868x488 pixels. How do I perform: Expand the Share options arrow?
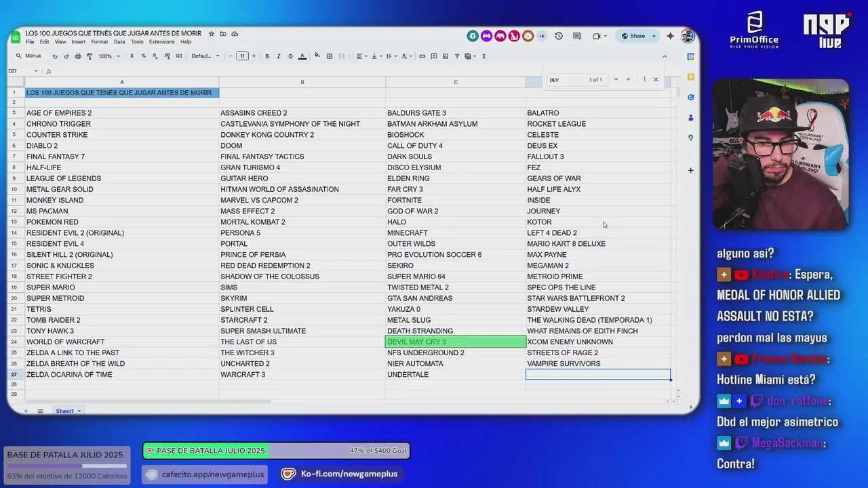(x=654, y=36)
